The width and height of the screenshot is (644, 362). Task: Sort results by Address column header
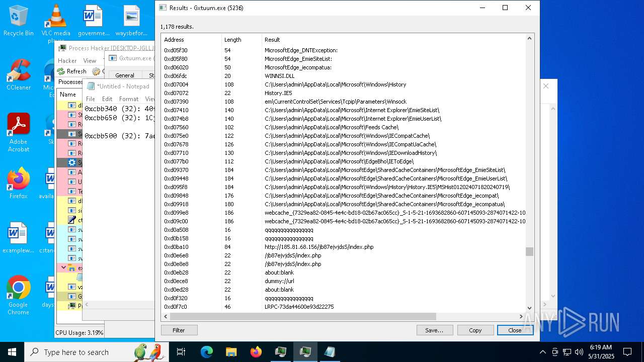pyautogui.click(x=191, y=40)
